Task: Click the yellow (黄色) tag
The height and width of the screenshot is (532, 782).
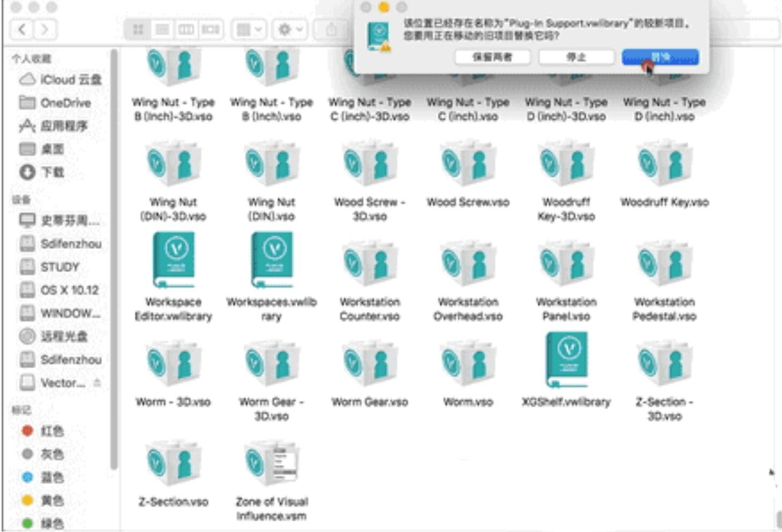Action: [43, 500]
